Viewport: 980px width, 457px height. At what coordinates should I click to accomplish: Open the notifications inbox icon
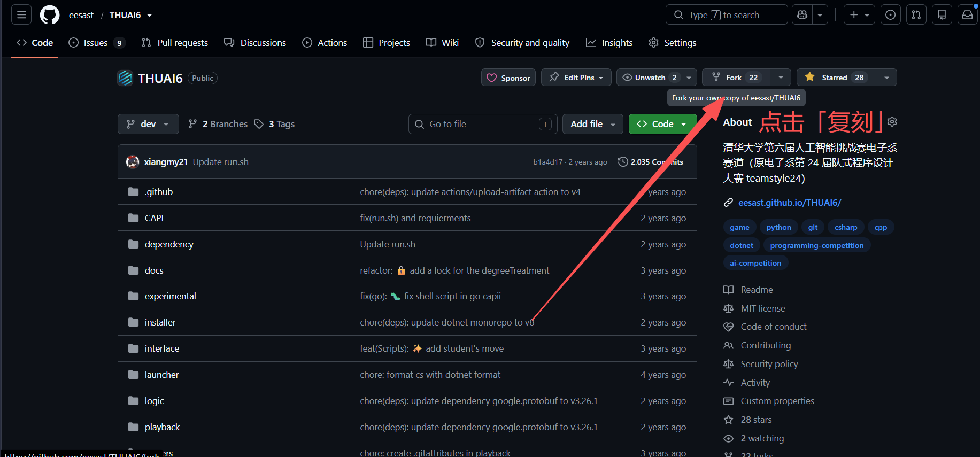(967, 15)
